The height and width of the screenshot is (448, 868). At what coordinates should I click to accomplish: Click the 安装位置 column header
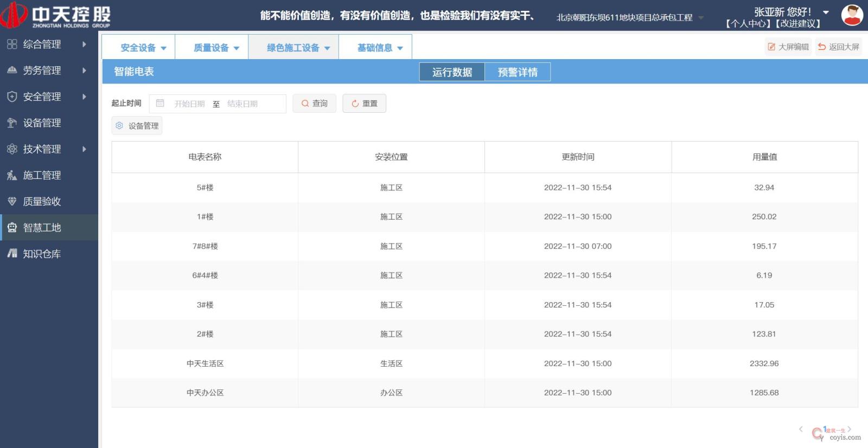click(391, 157)
